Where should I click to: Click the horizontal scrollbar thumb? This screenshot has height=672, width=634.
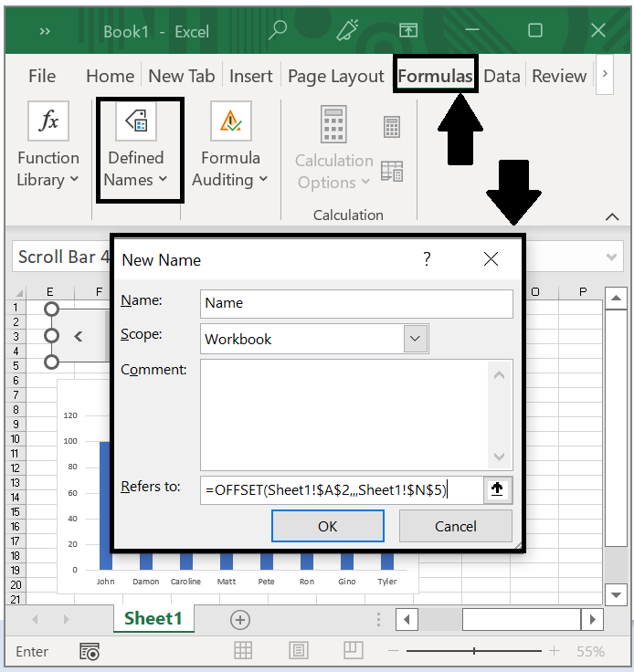522,619
